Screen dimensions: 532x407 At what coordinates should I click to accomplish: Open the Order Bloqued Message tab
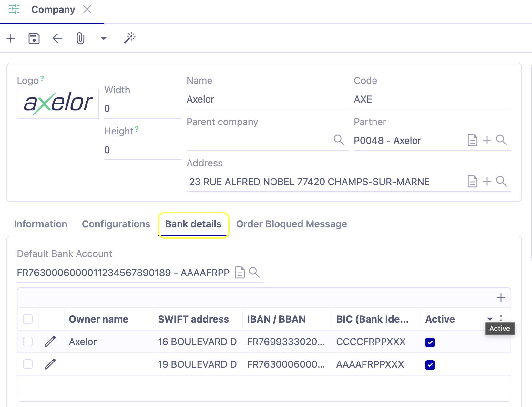coord(291,224)
